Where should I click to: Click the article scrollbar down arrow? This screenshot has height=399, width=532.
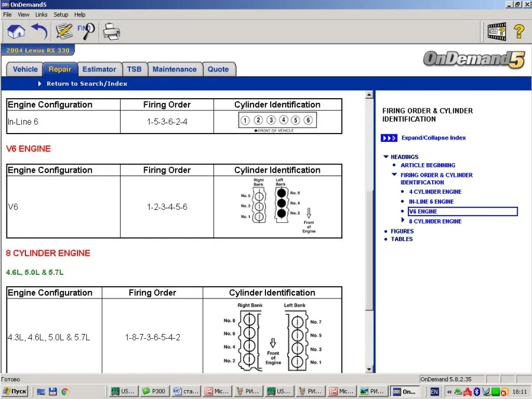coord(369,369)
